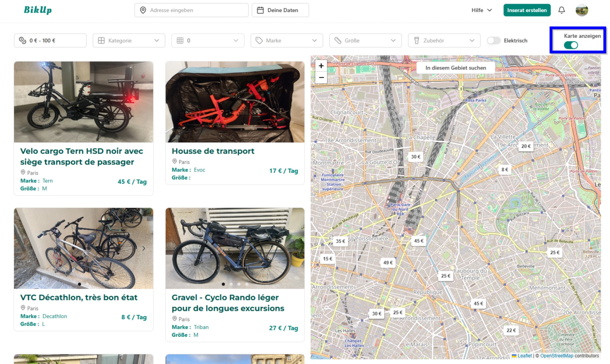Toggle the price range filter chip
The image size is (610, 364).
(50, 40)
